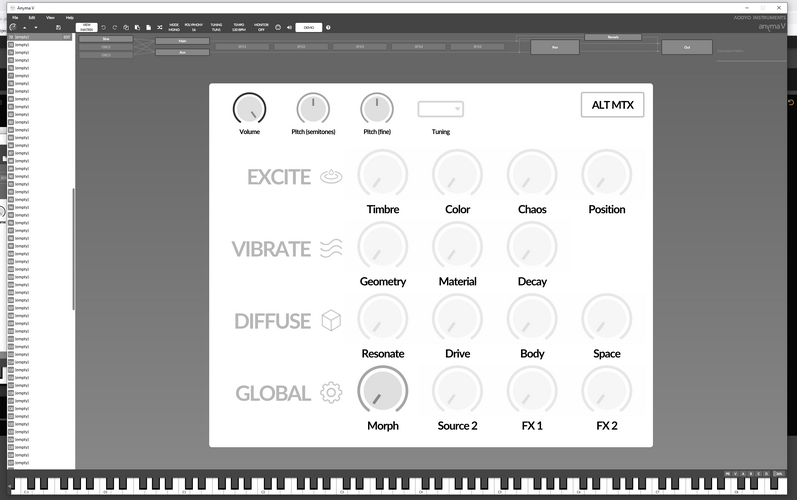This screenshot has height=500, width=797.
Task: Click the VIBRATE waves icon
Action: pos(331,248)
